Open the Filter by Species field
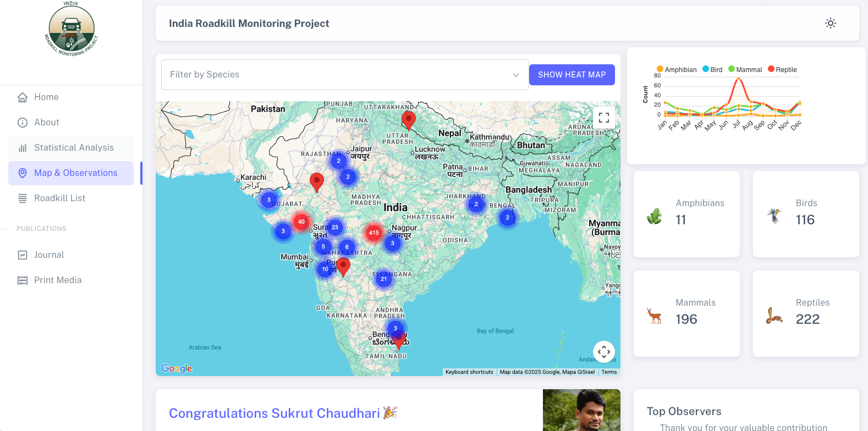The height and width of the screenshot is (431, 868). click(x=336, y=75)
